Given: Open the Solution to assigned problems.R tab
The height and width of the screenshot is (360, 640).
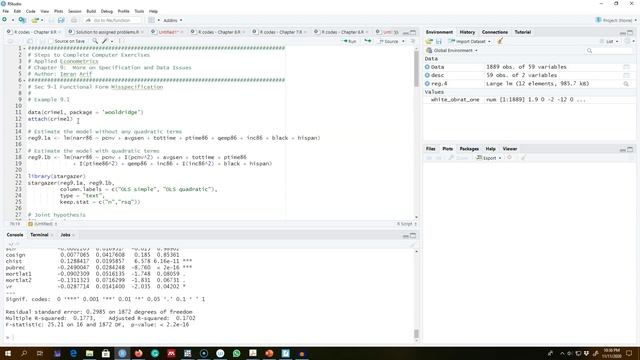Looking at the screenshot, I should [x=107, y=32].
